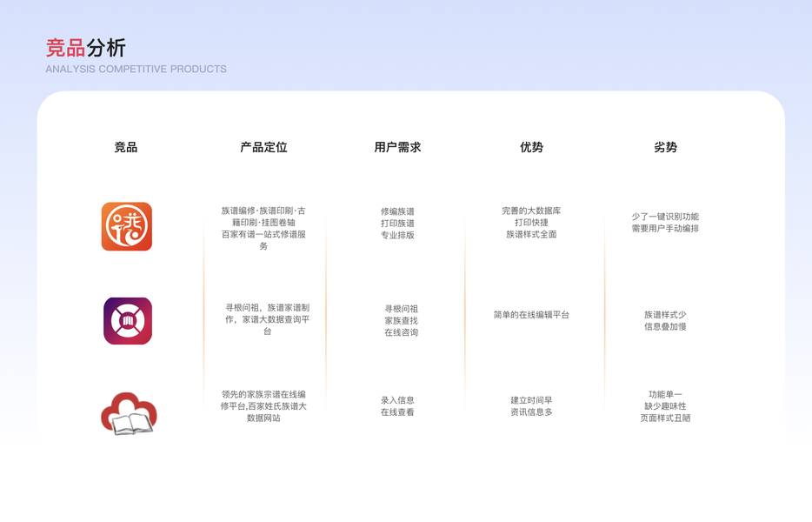
Task: Select the 功能单一 缺少趣味性 cell
Action: coord(665,406)
